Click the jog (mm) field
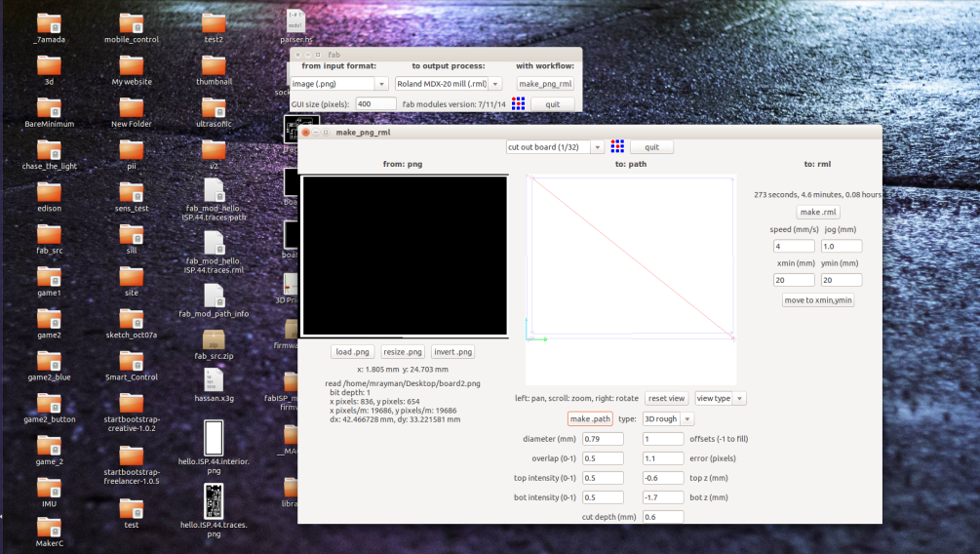The height and width of the screenshot is (554, 980). tap(842, 247)
